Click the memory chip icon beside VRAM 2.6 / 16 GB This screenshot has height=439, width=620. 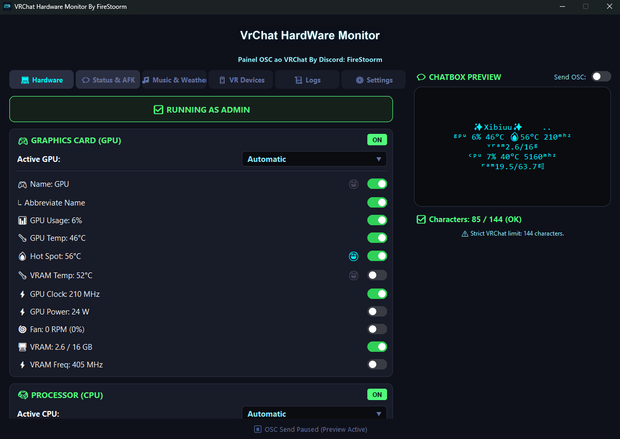pyautogui.click(x=23, y=347)
